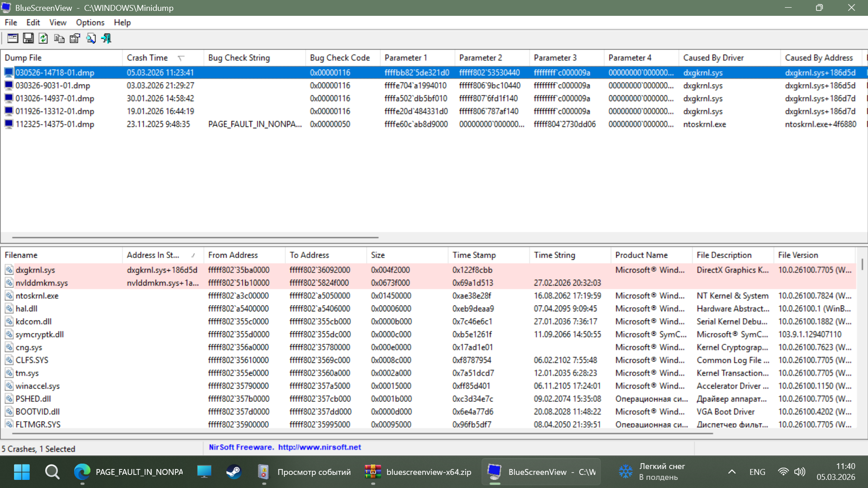Sort drivers by Address In Stack column

click(153, 255)
